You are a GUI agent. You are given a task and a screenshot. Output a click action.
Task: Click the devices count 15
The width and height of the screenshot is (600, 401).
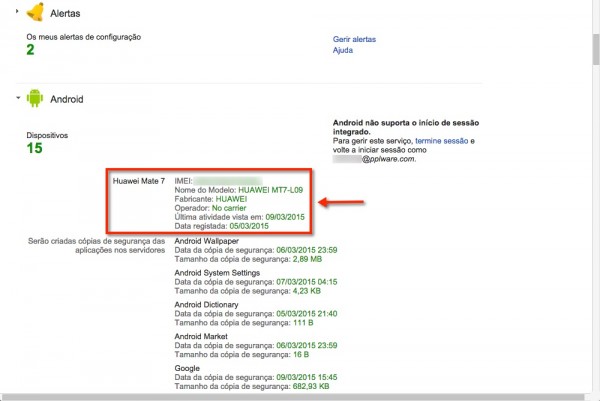click(x=34, y=148)
